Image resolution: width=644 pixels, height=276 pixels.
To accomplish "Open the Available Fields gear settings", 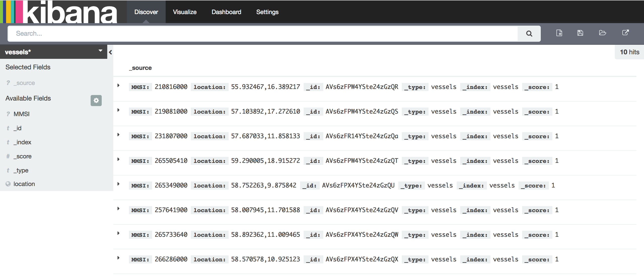I will 96,101.
